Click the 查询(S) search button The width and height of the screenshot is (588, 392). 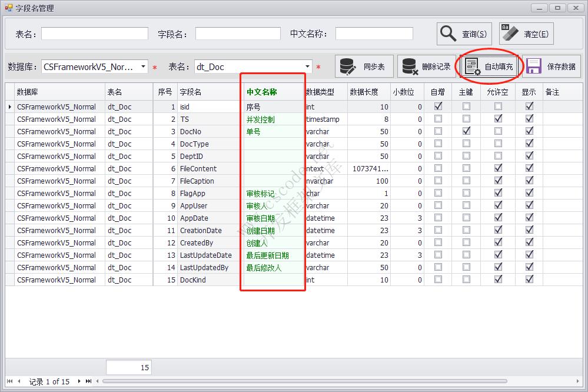tap(464, 33)
